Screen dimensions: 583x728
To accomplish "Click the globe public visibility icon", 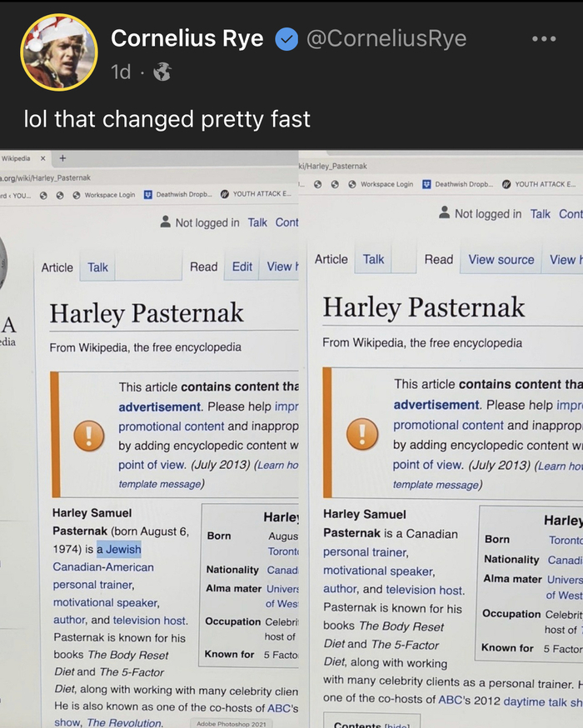I will pyautogui.click(x=162, y=72).
